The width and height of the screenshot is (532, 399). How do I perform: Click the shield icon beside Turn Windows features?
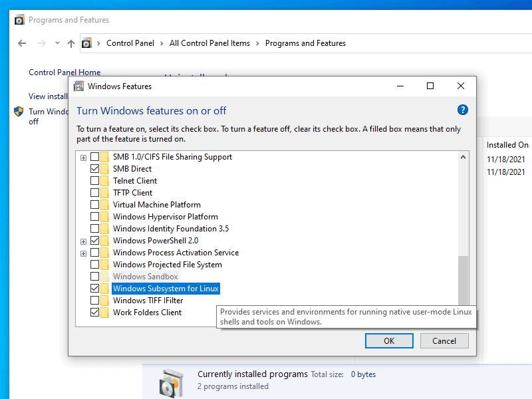click(19, 111)
